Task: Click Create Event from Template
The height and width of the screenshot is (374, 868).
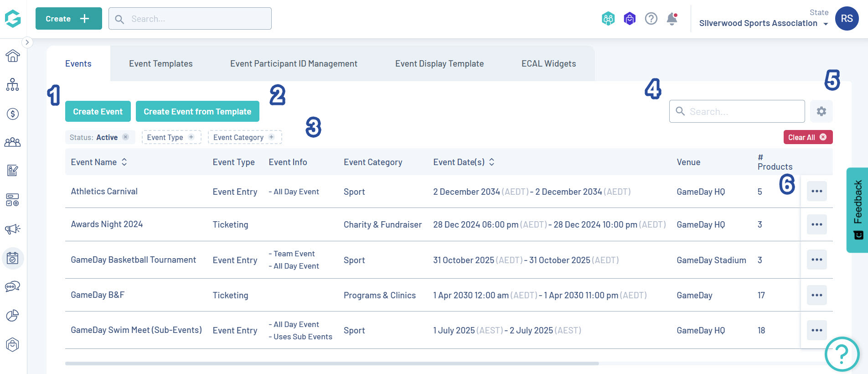Action: [197, 111]
